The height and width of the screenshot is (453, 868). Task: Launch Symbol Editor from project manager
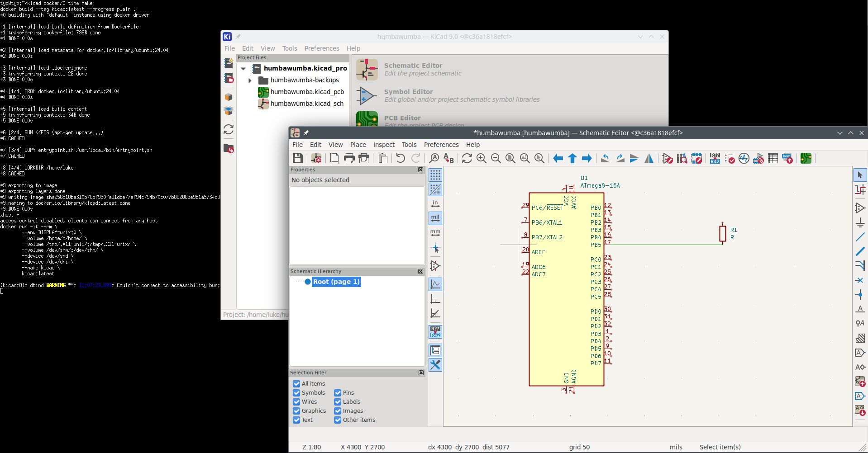point(367,95)
